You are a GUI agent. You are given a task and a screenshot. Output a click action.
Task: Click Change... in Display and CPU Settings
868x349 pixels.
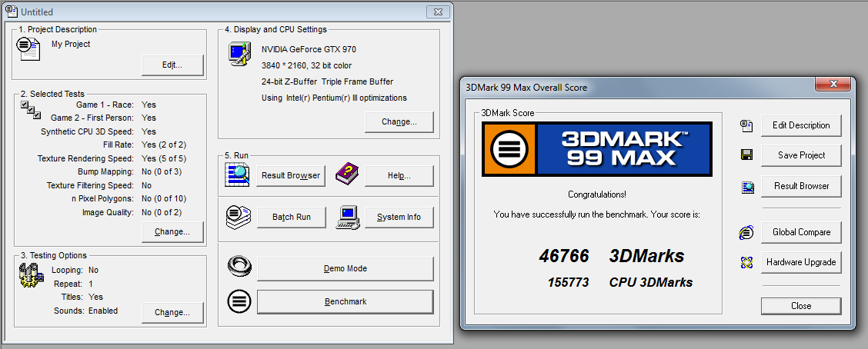point(399,121)
